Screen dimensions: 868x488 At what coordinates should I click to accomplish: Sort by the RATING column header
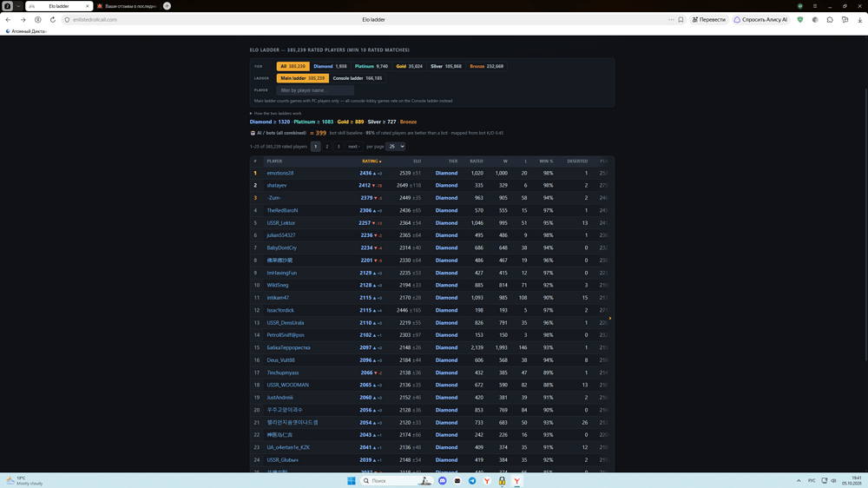372,162
